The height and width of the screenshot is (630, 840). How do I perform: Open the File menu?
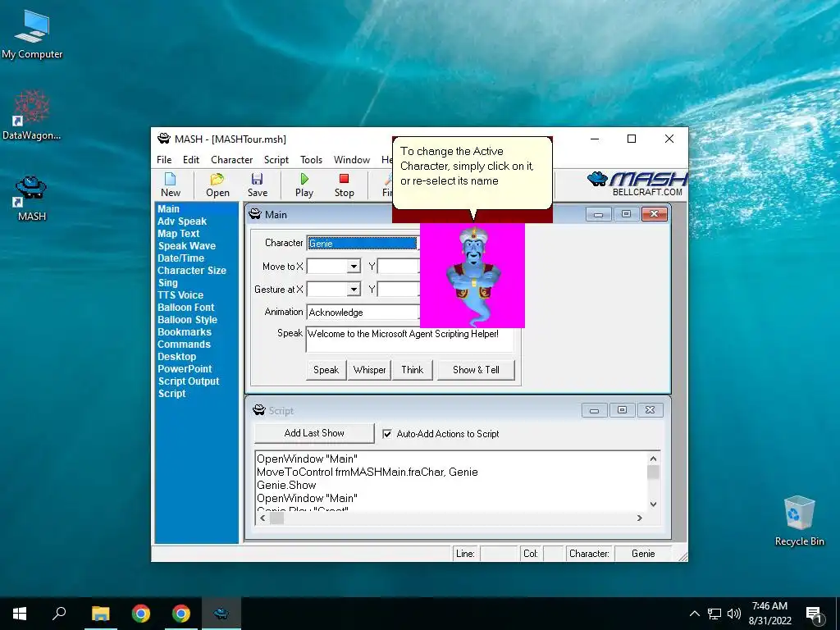click(x=164, y=160)
